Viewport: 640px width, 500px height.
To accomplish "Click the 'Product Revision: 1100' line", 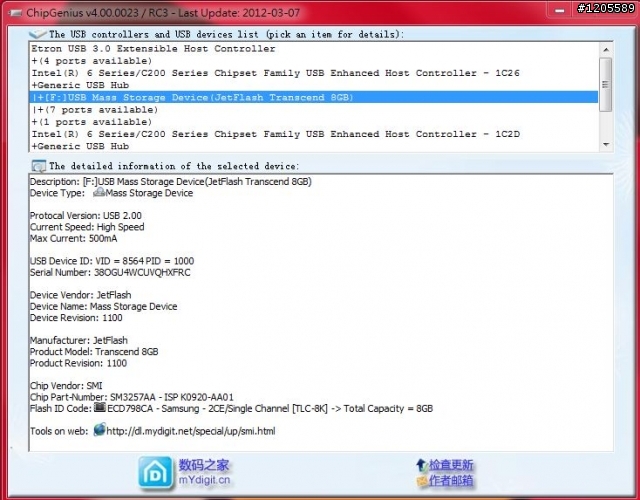I will tap(78, 363).
